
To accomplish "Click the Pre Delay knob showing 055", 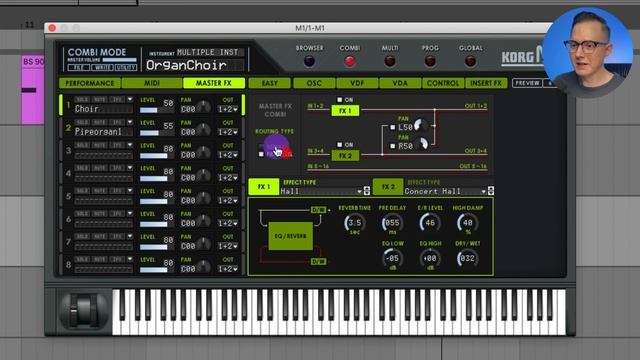I will click(392, 223).
